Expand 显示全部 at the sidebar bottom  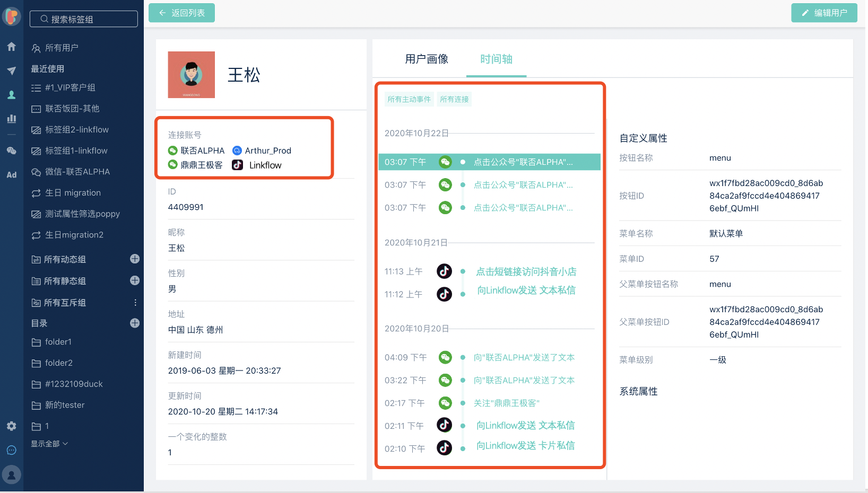pyautogui.click(x=49, y=444)
